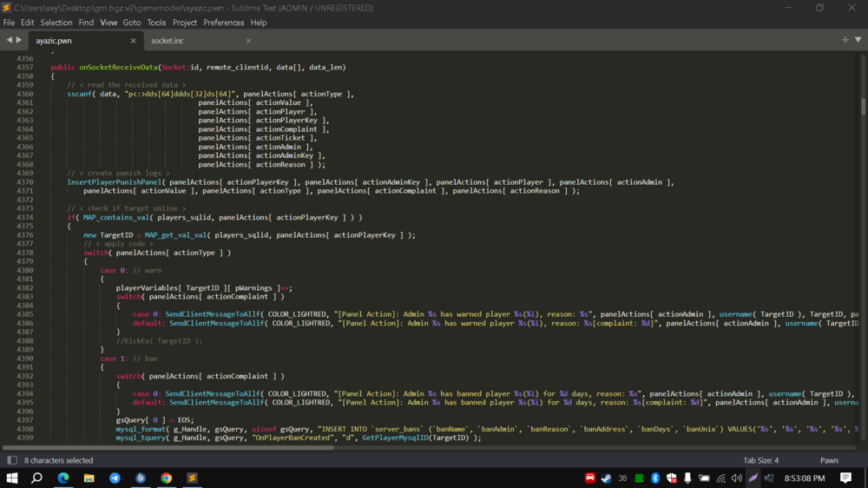
Task: Click the microphone tray icon
Action: 687,478
